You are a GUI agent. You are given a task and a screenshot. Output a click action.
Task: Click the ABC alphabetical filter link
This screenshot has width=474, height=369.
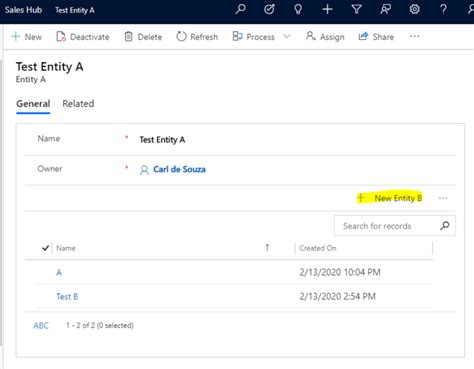[41, 326]
